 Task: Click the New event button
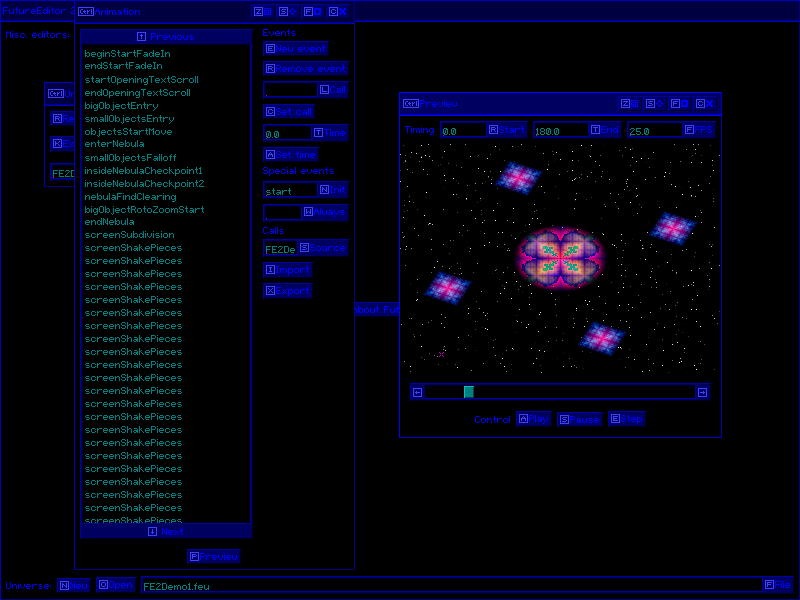coord(296,48)
